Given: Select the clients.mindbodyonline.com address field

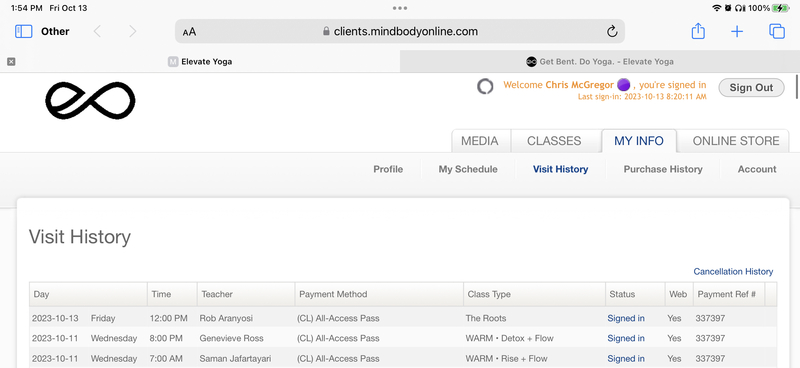Looking at the screenshot, I should tap(400, 32).
